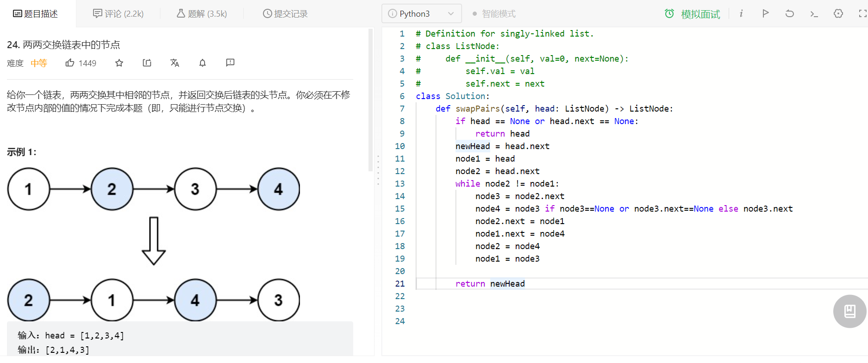Place cursor on 'return newHead' line

(490, 283)
